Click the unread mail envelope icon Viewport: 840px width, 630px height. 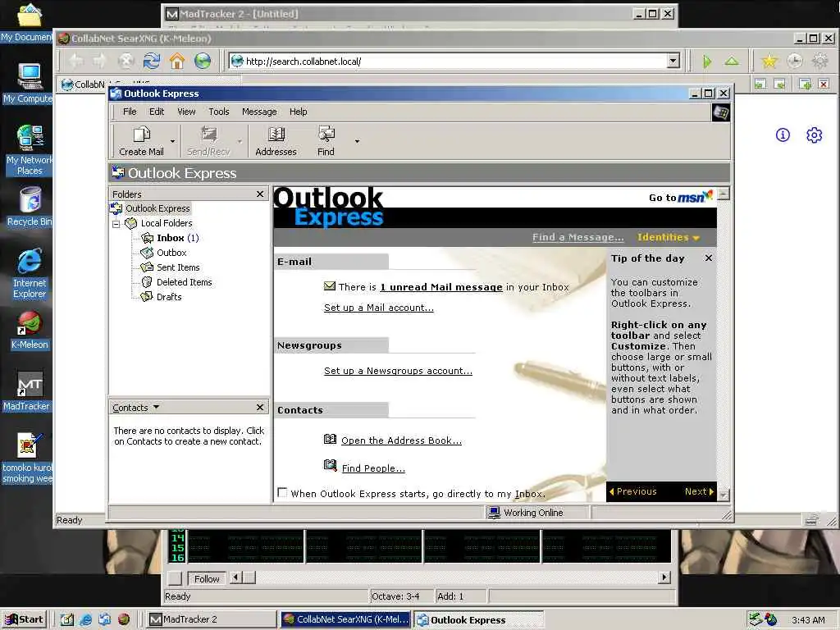pyautogui.click(x=330, y=286)
